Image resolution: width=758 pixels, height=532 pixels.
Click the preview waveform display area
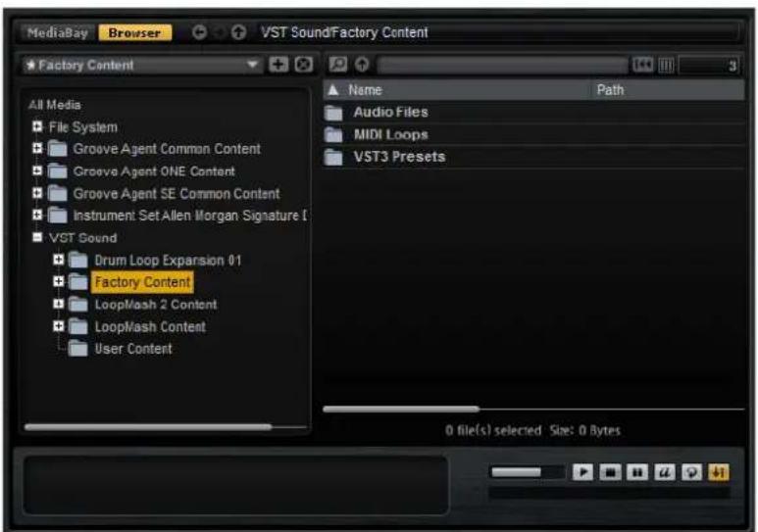coord(236,485)
